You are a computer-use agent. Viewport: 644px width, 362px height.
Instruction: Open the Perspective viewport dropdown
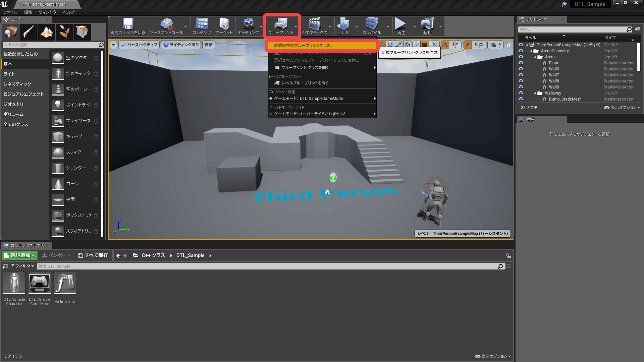tap(139, 45)
